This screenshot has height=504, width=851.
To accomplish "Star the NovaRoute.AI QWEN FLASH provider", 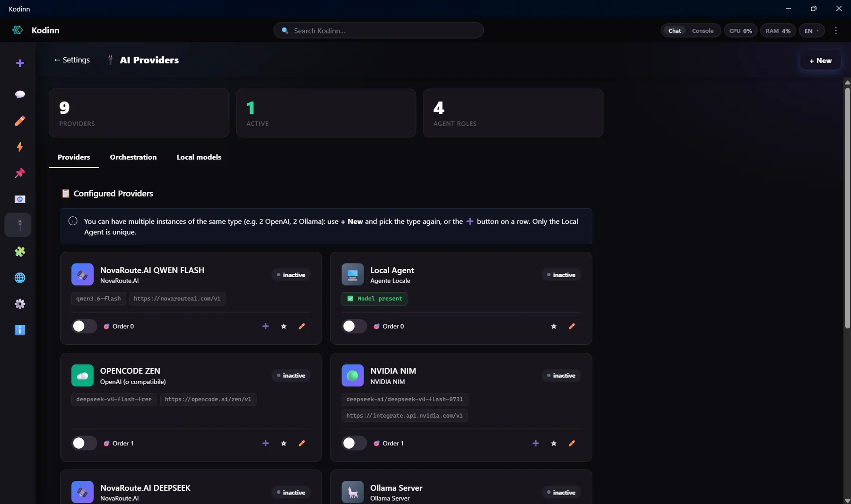I will pyautogui.click(x=284, y=326).
